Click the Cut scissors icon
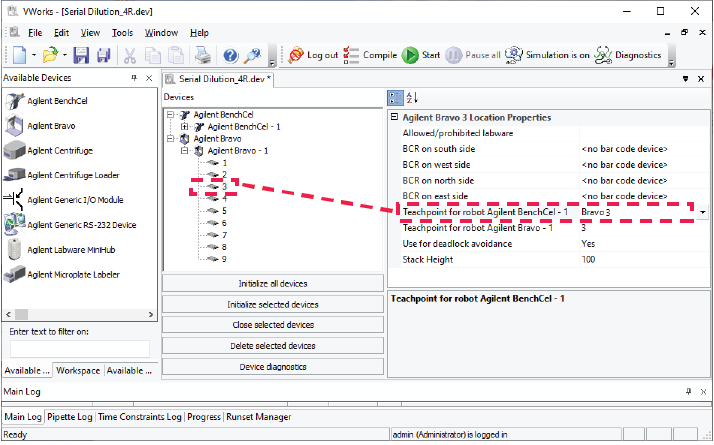 130,55
